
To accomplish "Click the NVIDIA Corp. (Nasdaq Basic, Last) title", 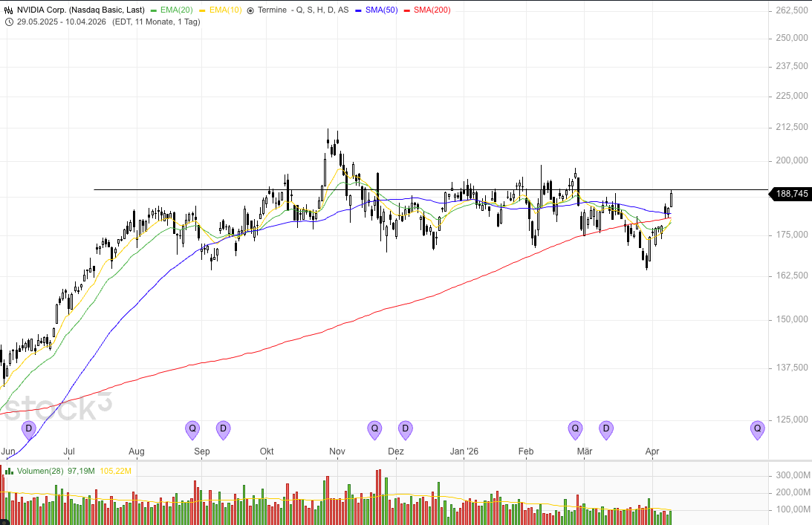I will 81,10.
